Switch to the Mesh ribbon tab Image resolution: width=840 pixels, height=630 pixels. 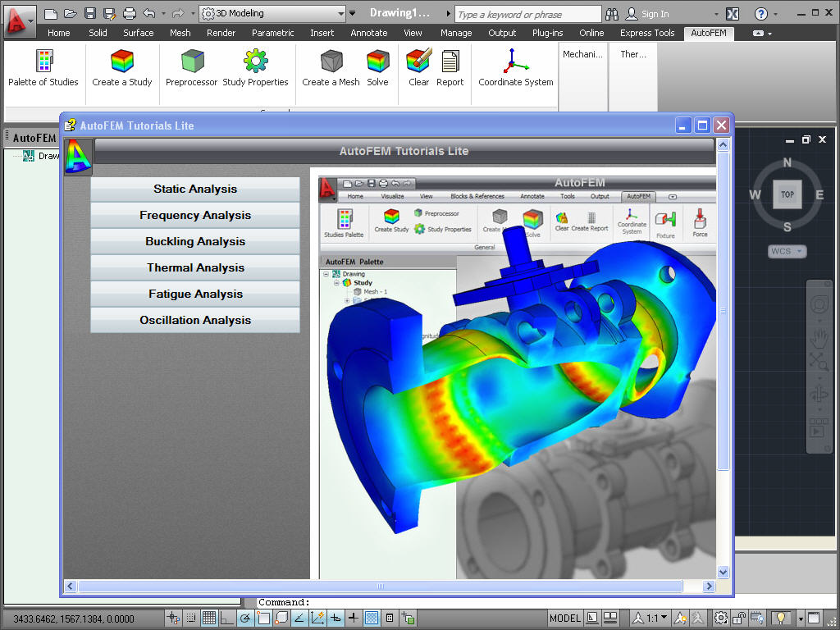(180, 33)
